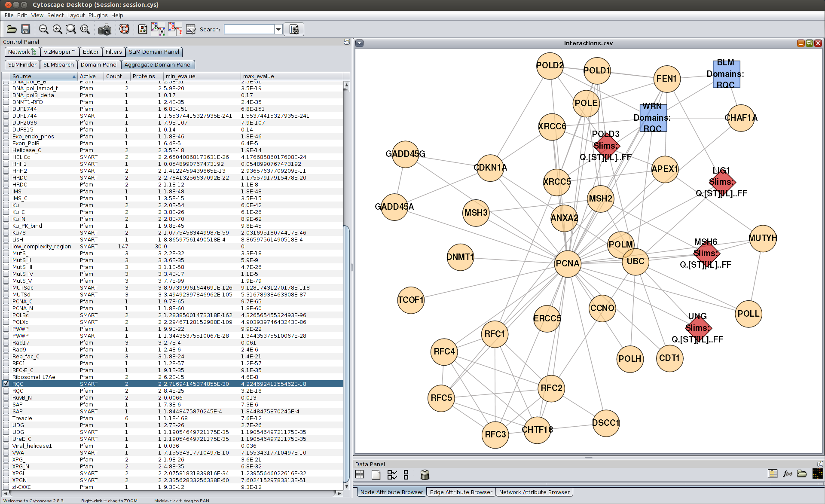Click the zoom out magnifier icon
The width and height of the screenshot is (825, 504).
pyautogui.click(x=43, y=29)
